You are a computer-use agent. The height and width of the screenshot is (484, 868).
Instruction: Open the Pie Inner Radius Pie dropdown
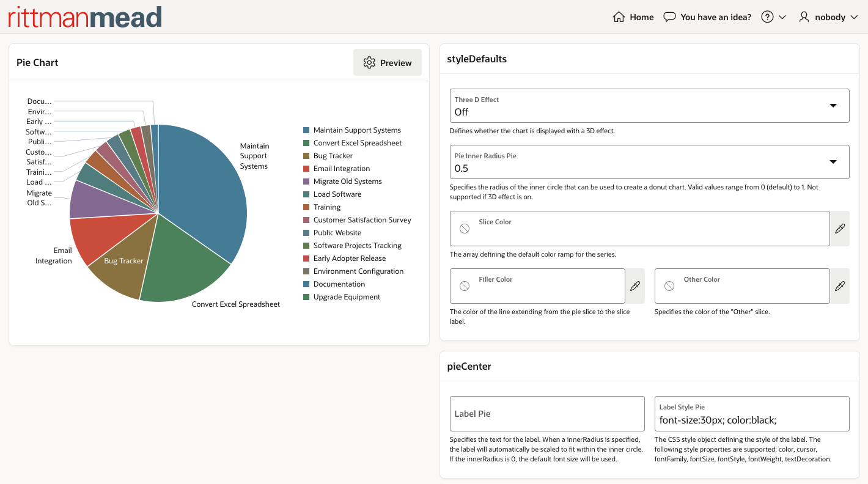point(833,161)
